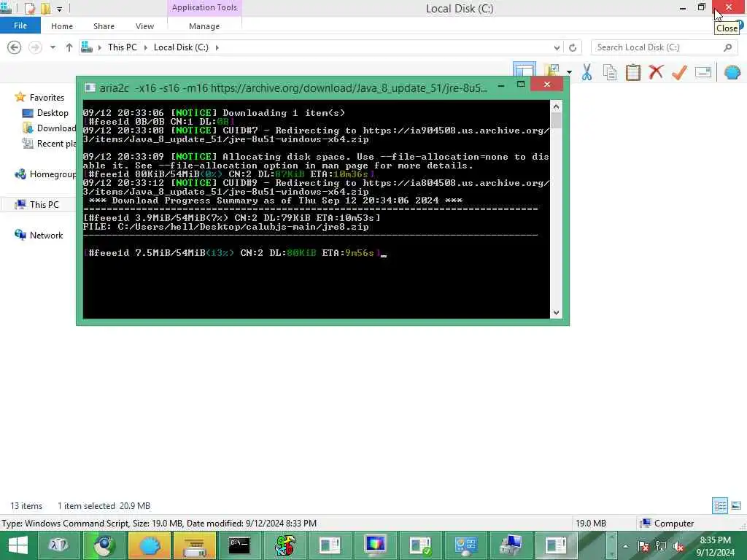Click the Properties card icon in toolbar
Image resolution: width=747 pixels, height=560 pixels.
point(703,72)
